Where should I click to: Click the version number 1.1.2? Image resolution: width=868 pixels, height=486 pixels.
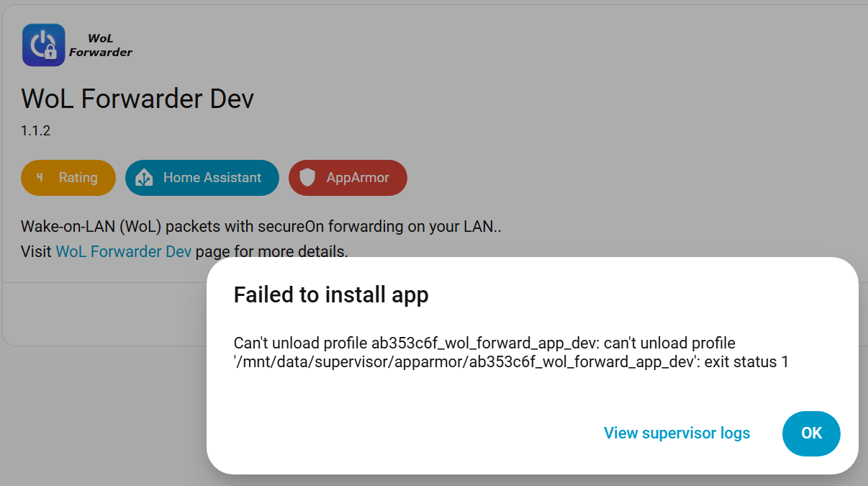[36, 131]
